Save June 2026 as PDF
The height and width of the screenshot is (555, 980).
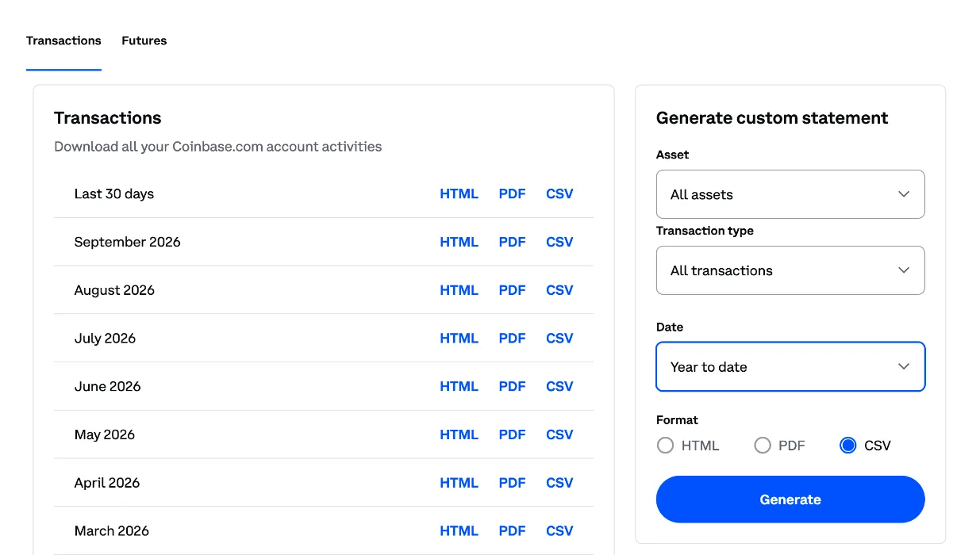(x=512, y=386)
